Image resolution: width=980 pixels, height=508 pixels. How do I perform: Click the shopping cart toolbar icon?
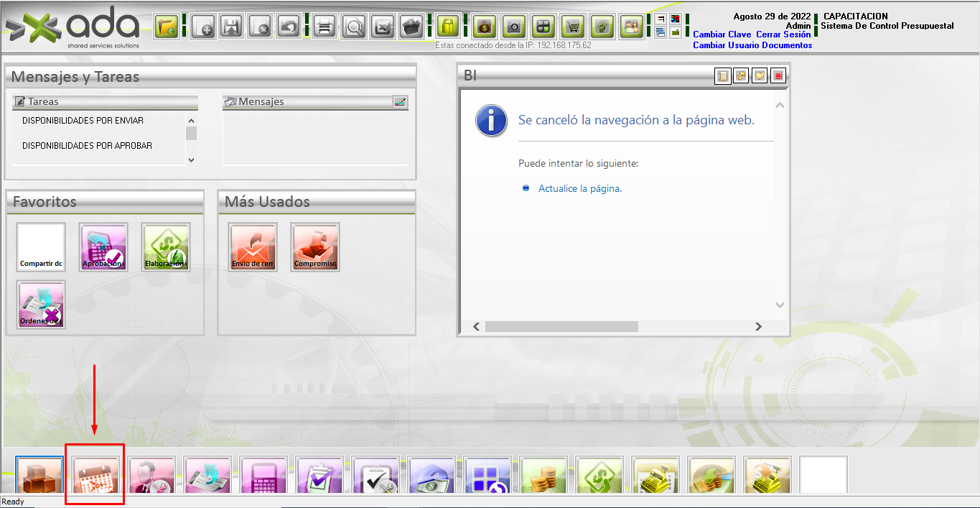click(573, 27)
